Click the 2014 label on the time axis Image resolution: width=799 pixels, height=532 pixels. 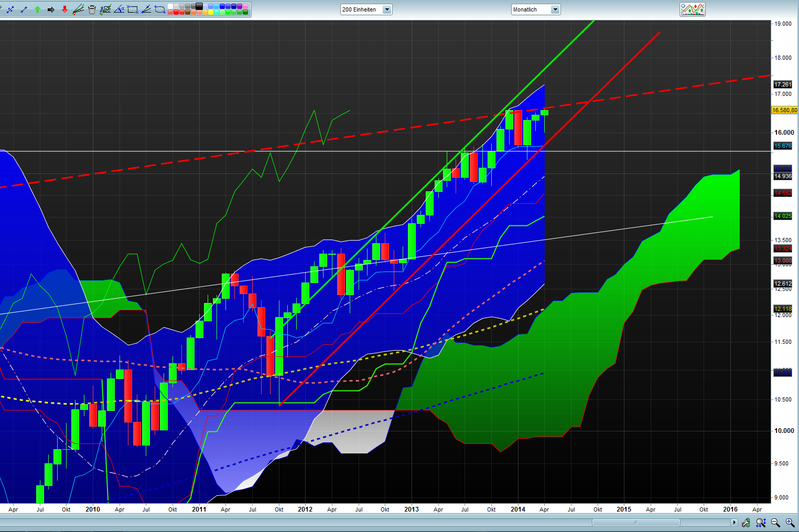click(518, 509)
